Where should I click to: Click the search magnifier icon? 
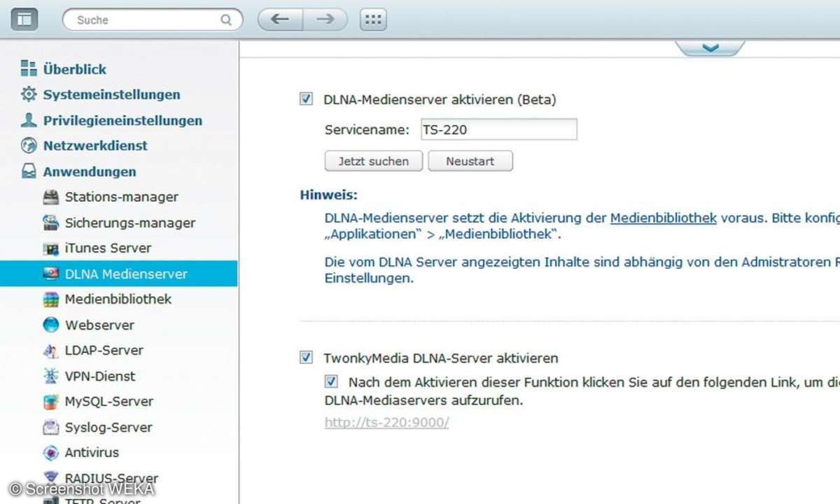225,20
